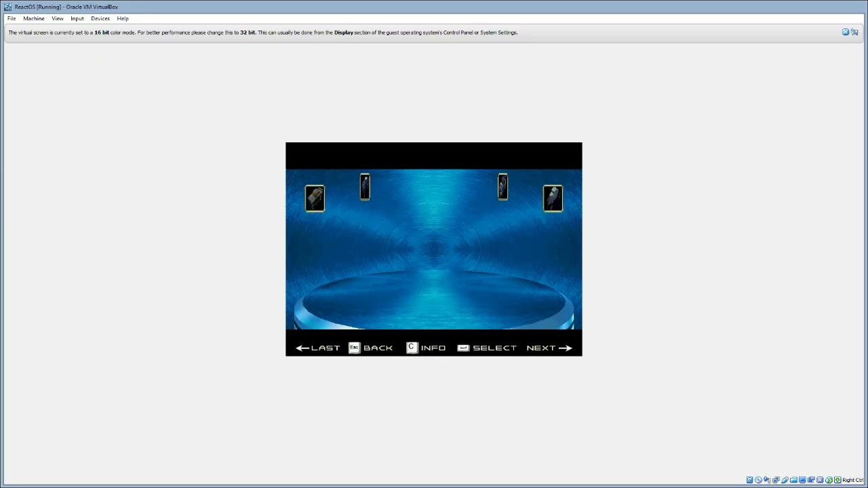
Task: Select the leftmost large vehicle card
Action: pyautogui.click(x=315, y=199)
